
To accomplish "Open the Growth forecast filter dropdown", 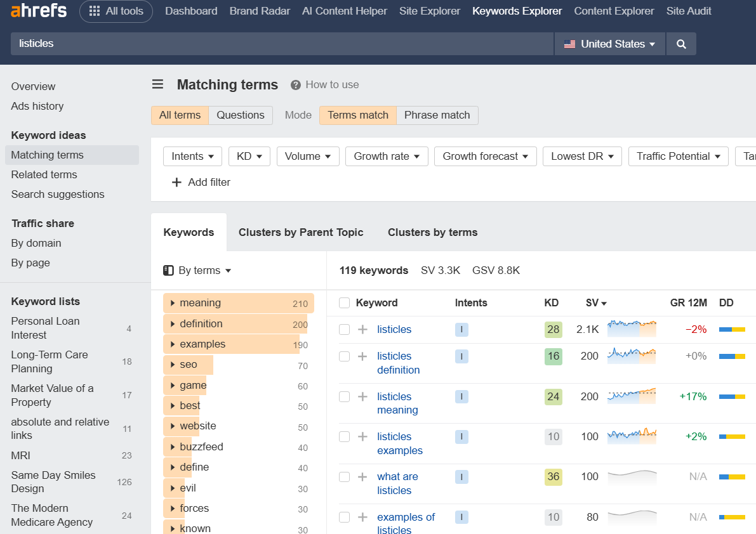I will [x=486, y=157].
